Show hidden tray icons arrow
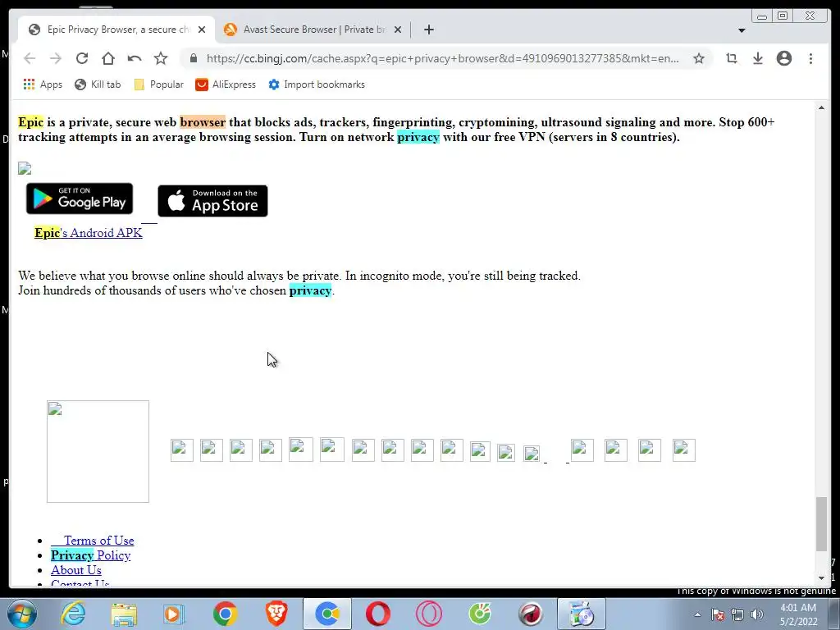Viewport: 840px width, 630px height. tap(697, 615)
